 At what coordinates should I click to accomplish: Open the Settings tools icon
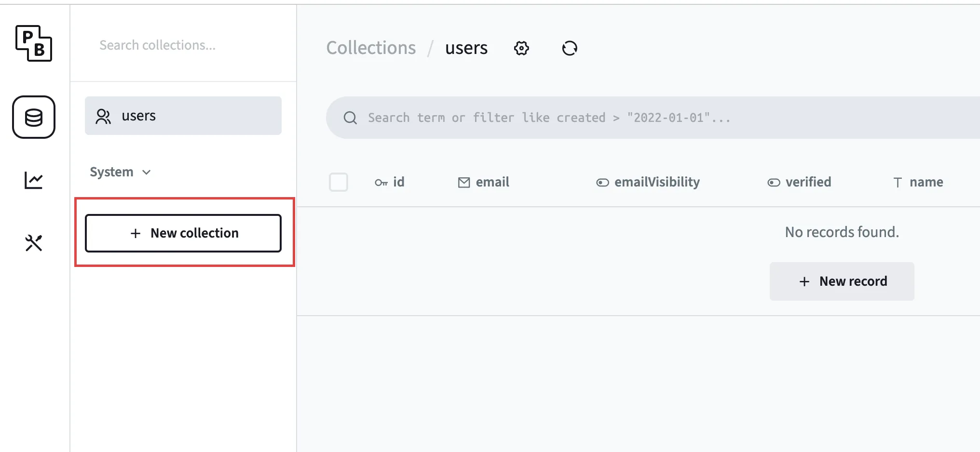pos(34,243)
